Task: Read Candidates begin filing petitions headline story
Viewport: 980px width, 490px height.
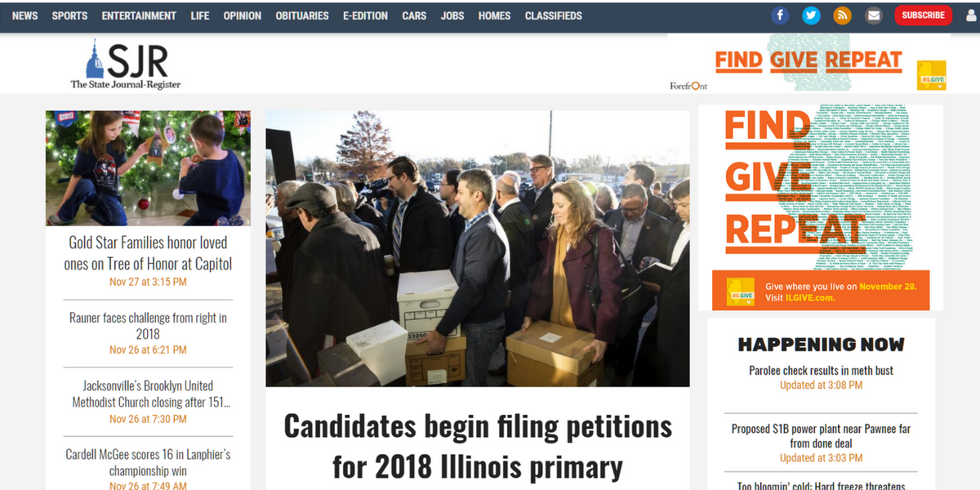Action: 478,446
